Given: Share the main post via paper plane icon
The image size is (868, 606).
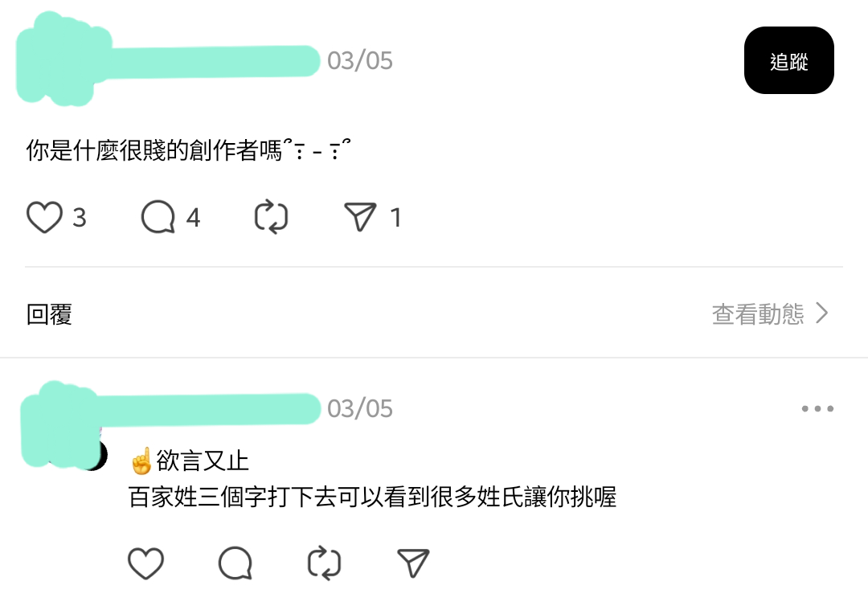Looking at the screenshot, I should (x=360, y=216).
